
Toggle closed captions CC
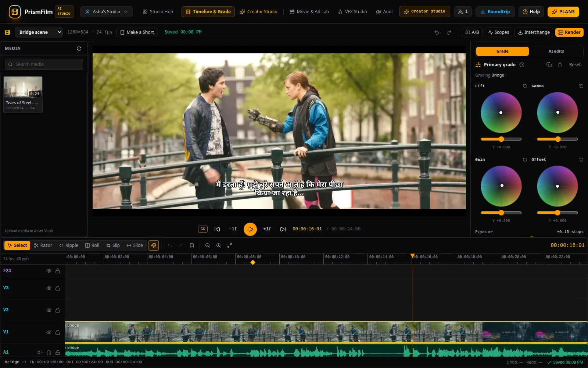click(203, 229)
